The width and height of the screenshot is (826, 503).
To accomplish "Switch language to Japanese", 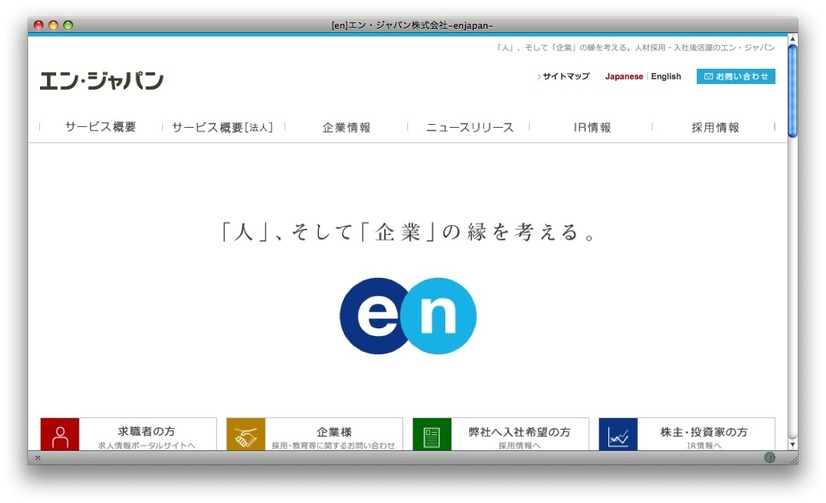I will click(x=624, y=76).
